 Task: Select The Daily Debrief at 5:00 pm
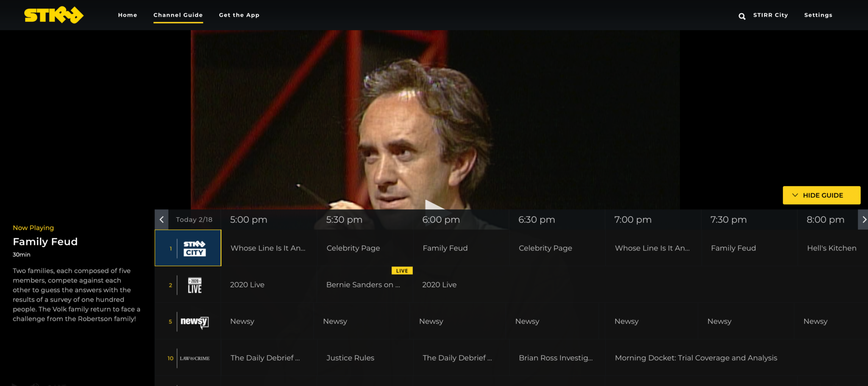coord(269,358)
